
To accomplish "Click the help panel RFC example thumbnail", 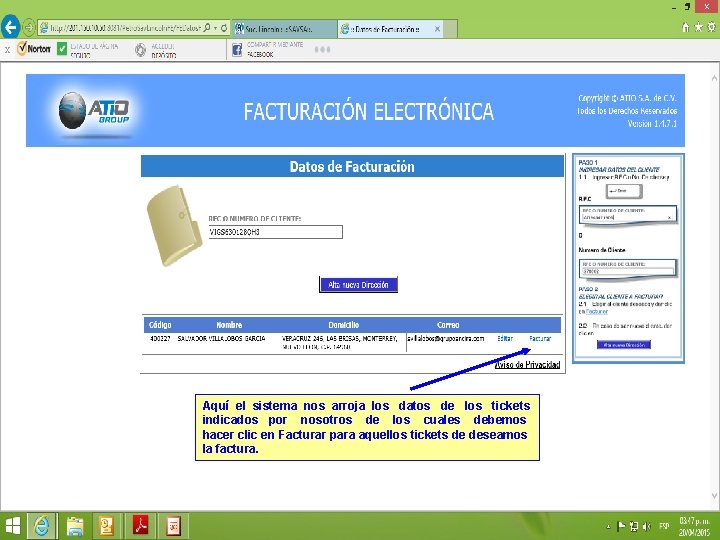I will (628, 214).
